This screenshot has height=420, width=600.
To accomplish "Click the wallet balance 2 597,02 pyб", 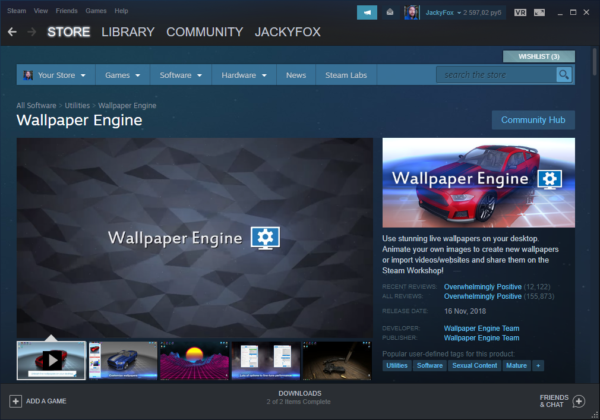I will pos(482,13).
